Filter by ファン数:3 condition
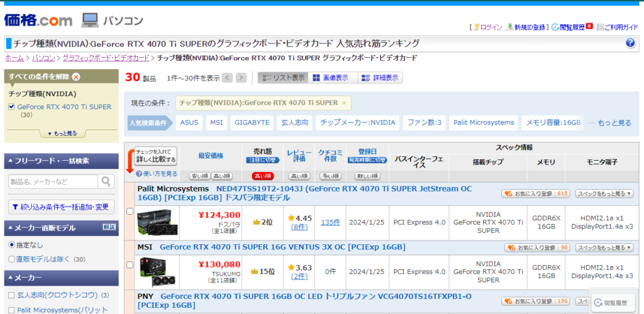 coord(424,122)
